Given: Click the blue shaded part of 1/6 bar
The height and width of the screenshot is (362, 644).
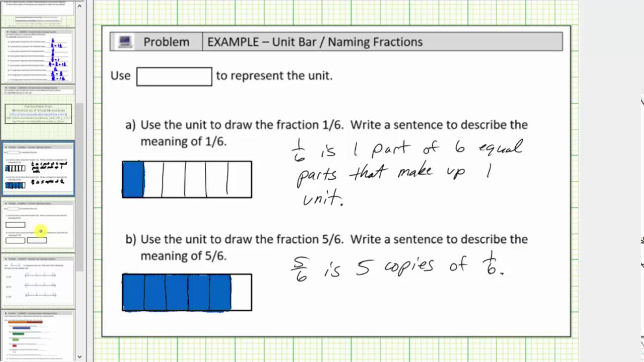Looking at the screenshot, I should pyautogui.click(x=133, y=179).
